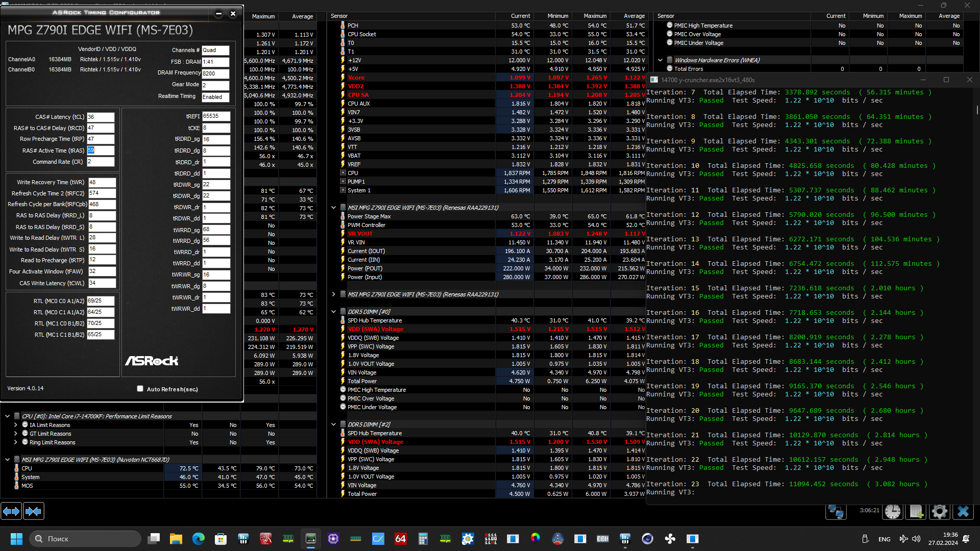Viewport: 980px width, 551px height.
Task: Expand the IA Limit Reasons tree item
Action: tap(16, 425)
